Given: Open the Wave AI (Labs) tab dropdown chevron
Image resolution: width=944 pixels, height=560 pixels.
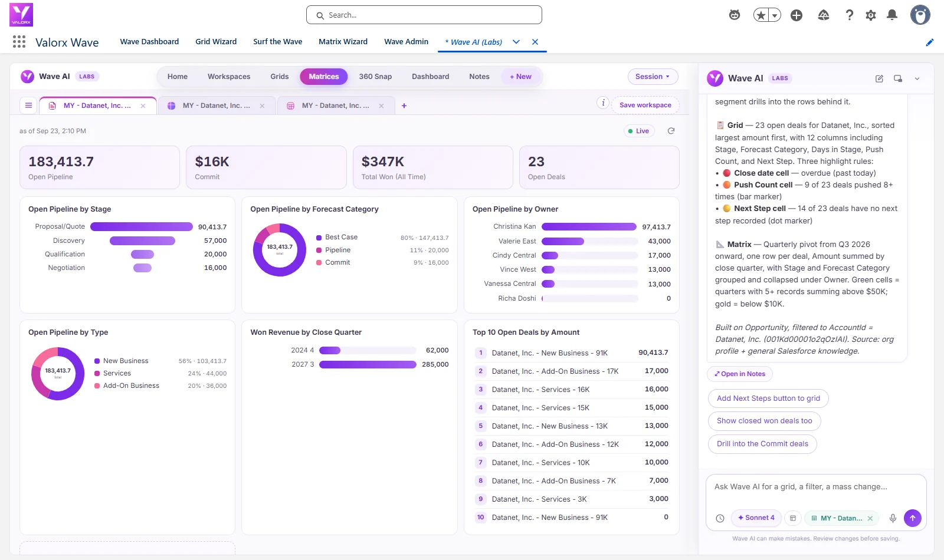Looking at the screenshot, I should (x=516, y=42).
